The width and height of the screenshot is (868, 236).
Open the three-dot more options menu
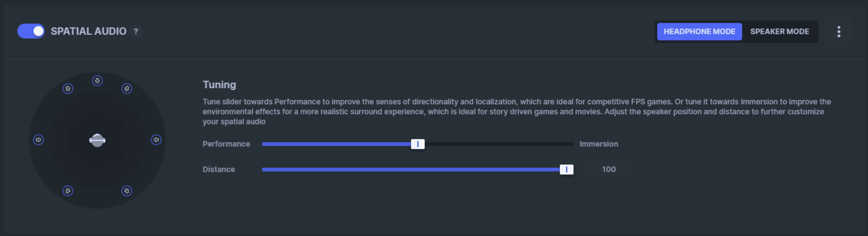click(839, 32)
